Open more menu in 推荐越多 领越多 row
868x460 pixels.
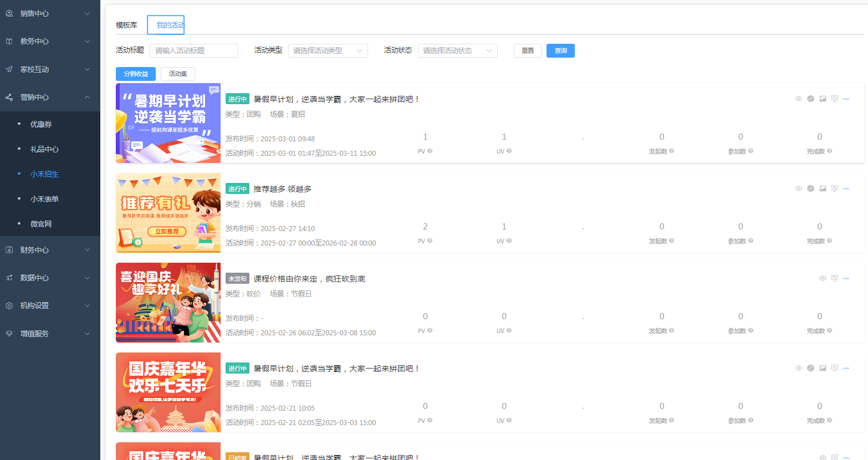846,188
